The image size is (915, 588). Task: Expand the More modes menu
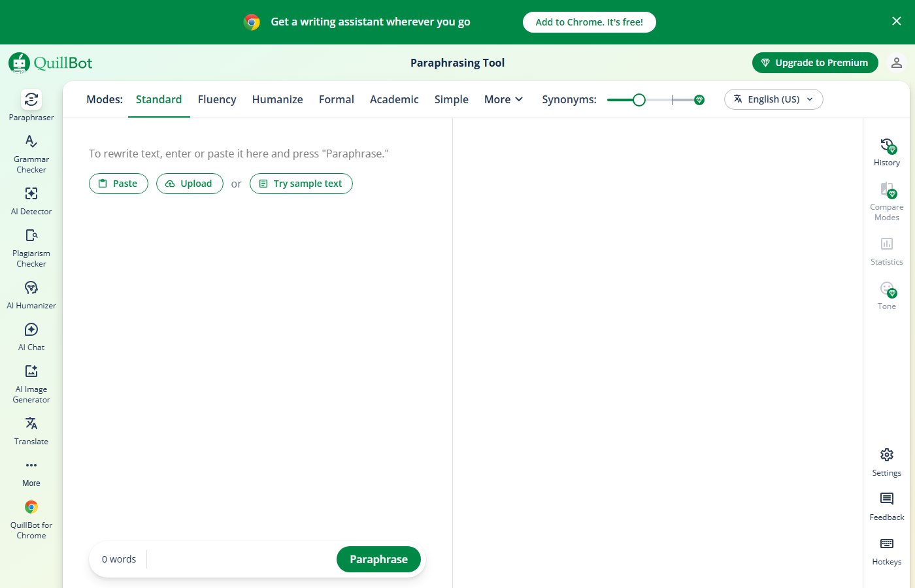tap(503, 99)
